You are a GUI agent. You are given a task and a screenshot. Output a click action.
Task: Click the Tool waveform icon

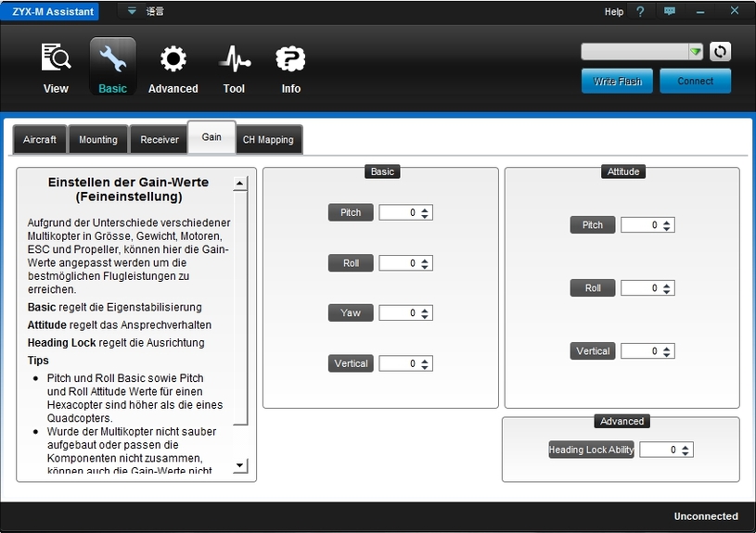(234, 59)
